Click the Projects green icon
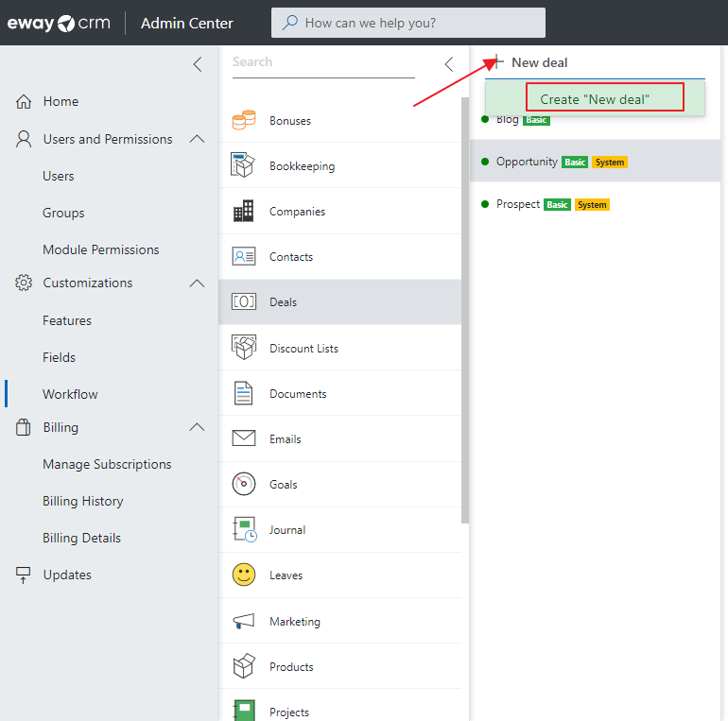Viewport: 728px width, 721px height. (x=244, y=711)
